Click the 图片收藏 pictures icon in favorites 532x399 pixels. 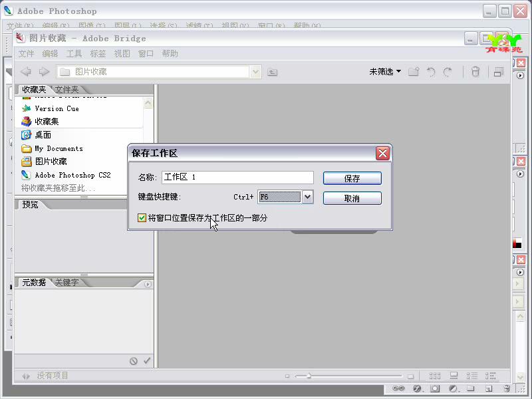[x=26, y=162]
